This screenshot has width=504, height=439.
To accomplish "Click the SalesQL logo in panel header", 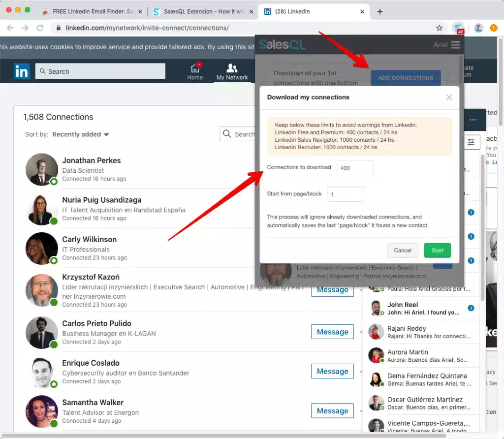I will (x=282, y=45).
